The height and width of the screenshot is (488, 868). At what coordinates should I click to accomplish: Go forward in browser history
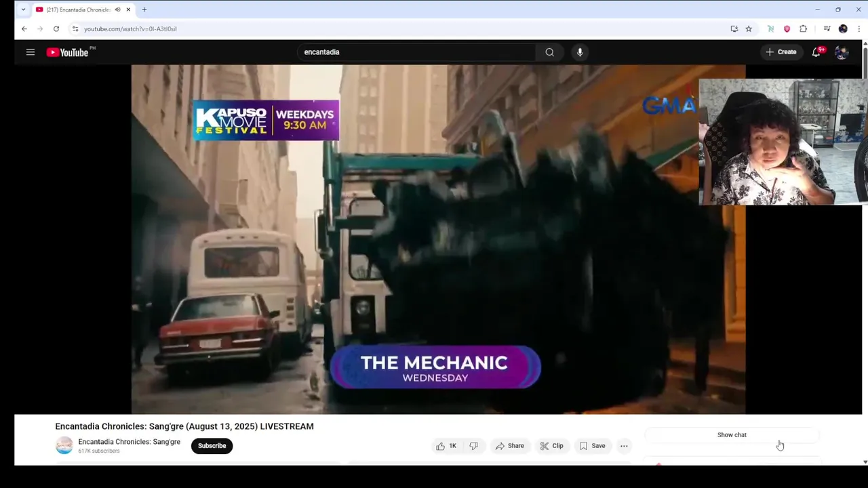tap(40, 29)
